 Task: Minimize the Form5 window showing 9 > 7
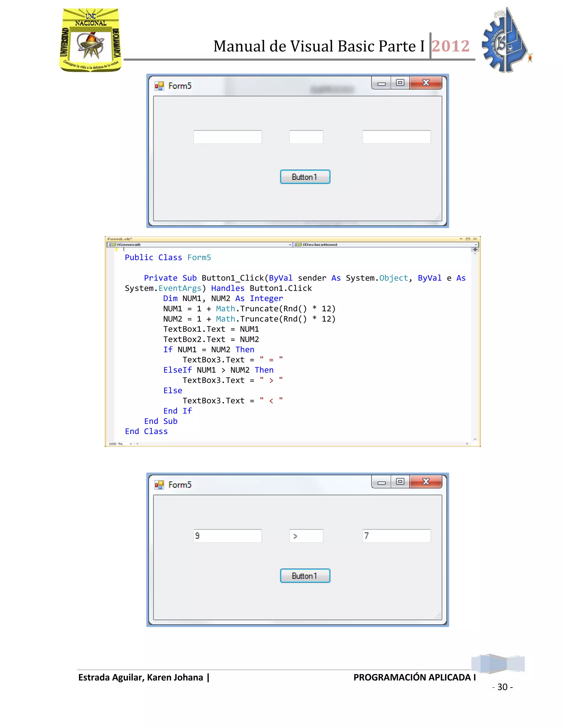pos(381,482)
